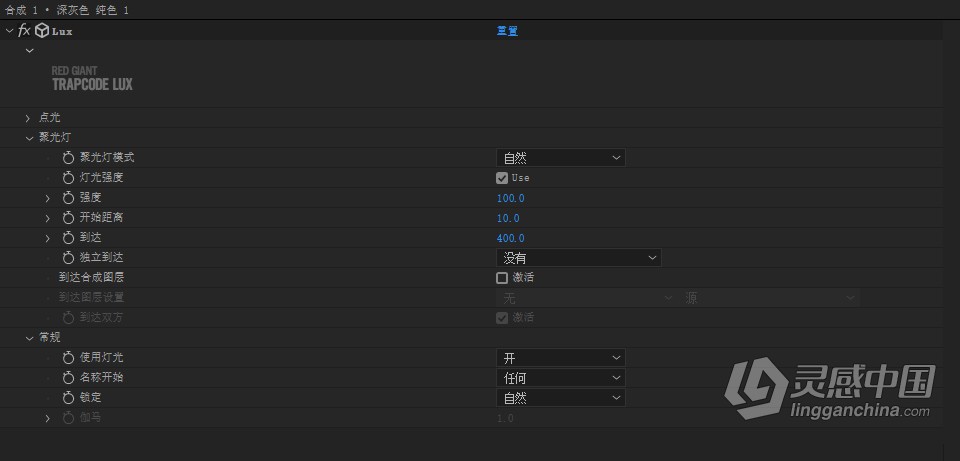The image size is (960, 461).
Task: Click the 聚光灯模式 property label
Action: [107, 157]
